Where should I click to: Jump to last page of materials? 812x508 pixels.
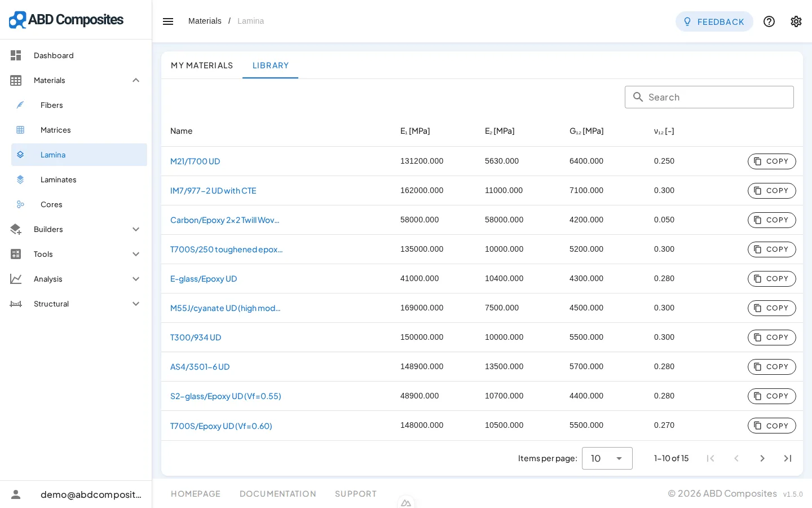[788, 458]
